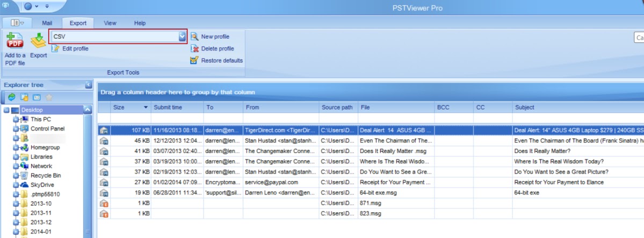Select the .ptmp55810 folder
Image resolution: width=644 pixels, height=238 pixels.
coord(45,194)
